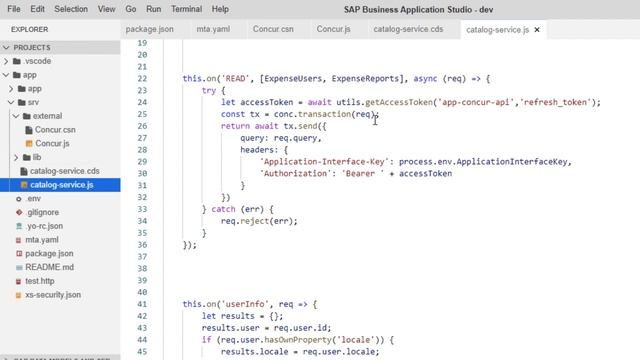Place cursor on 'getAccessToken' in line 24
This screenshot has height=360, width=640.
(x=399, y=102)
